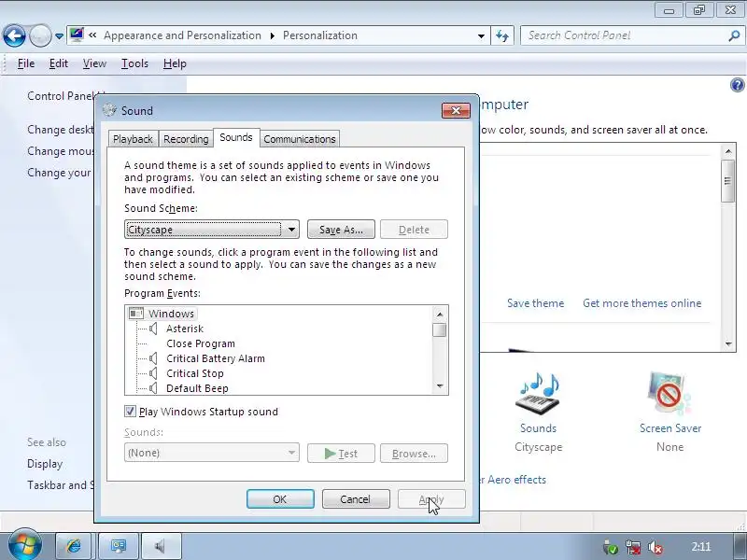Launch Internet Explorer from the taskbar

click(x=74, y=546)
